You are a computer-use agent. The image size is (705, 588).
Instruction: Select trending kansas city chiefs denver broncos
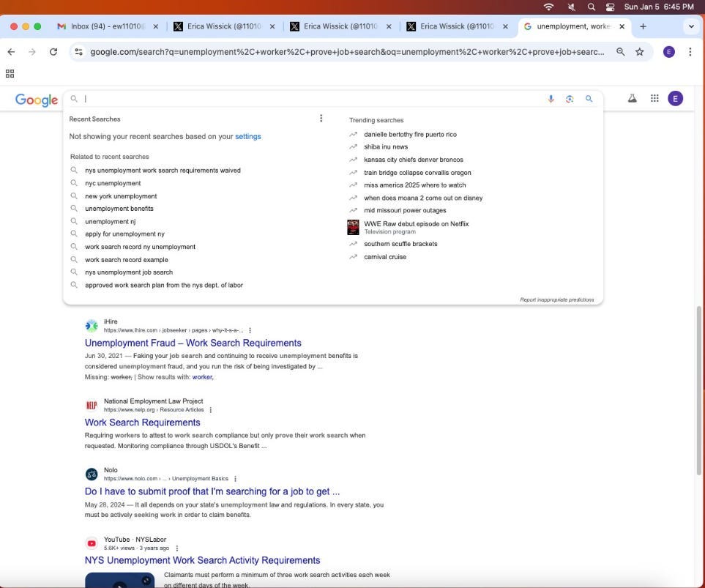[x=413, y=160]
